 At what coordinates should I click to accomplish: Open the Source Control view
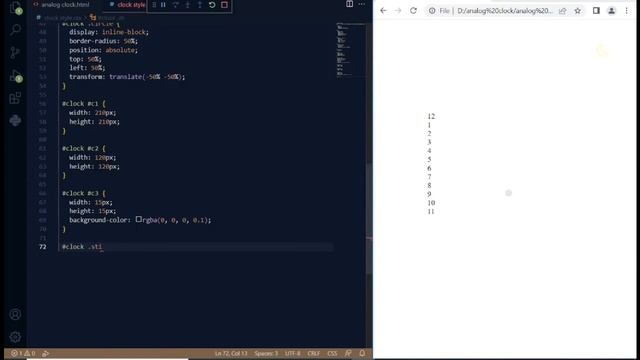pyautogui.click(x=15, y=52)
